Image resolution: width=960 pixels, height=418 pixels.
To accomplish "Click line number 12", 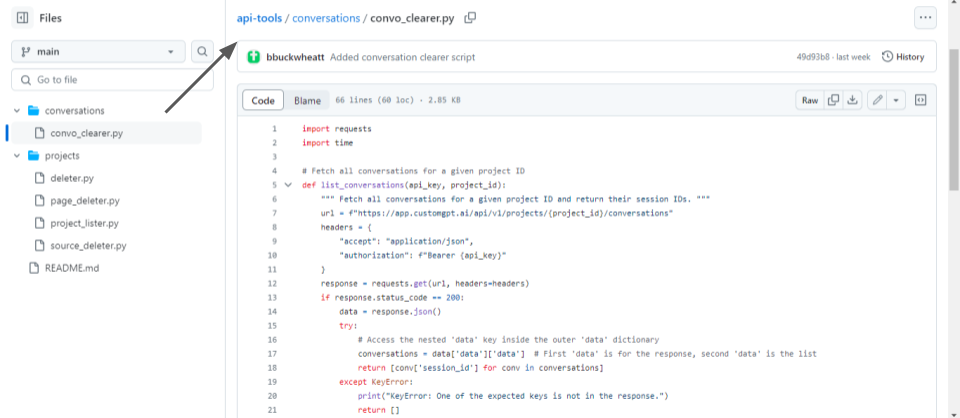I will pos(272,283).
